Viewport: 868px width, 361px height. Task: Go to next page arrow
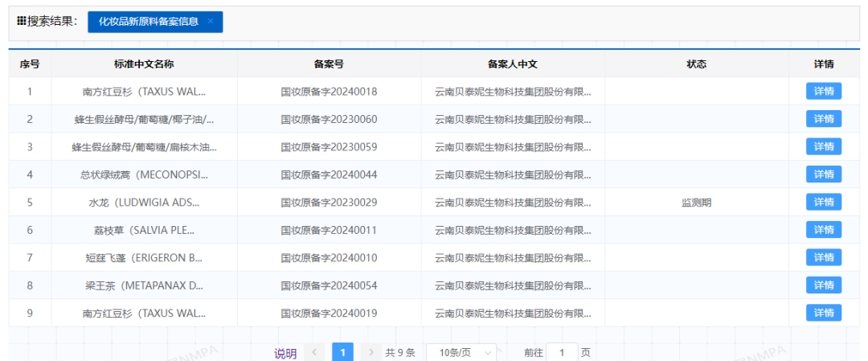click(371, 352)
